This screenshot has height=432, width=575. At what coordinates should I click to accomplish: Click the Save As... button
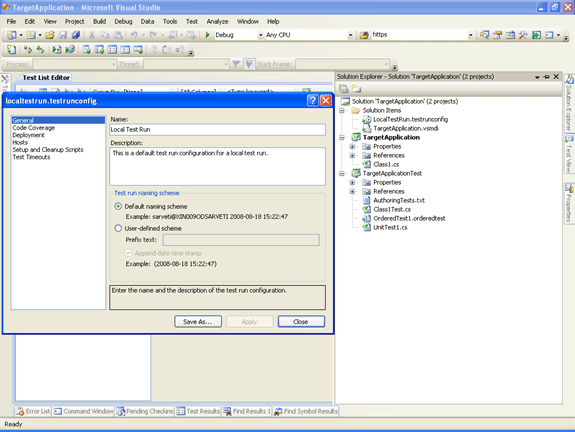[198, 322]
